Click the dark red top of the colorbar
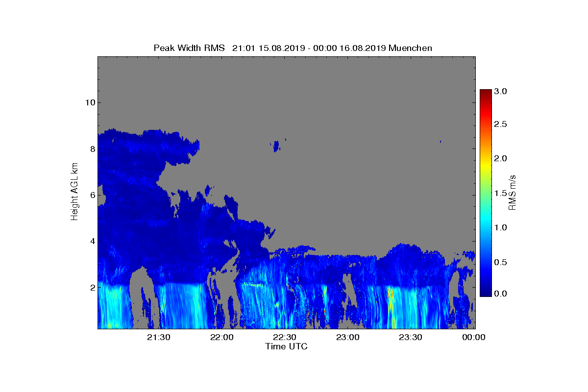The width and height of the screenshot is (588, 392). [486, 93]
